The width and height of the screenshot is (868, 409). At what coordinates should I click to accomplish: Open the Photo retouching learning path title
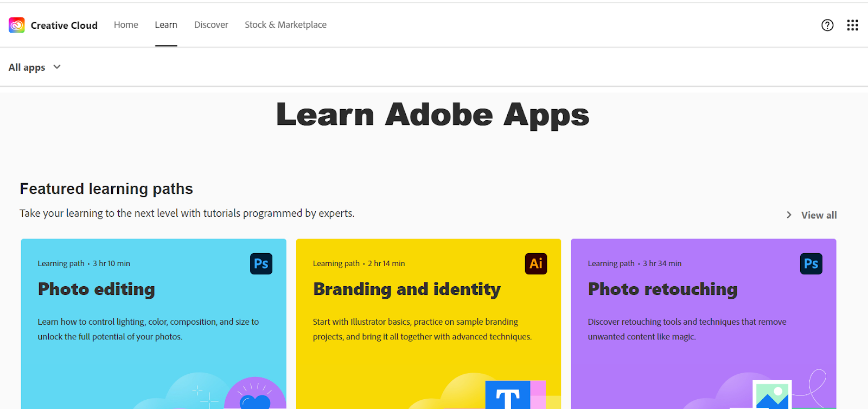click(663, 289)
